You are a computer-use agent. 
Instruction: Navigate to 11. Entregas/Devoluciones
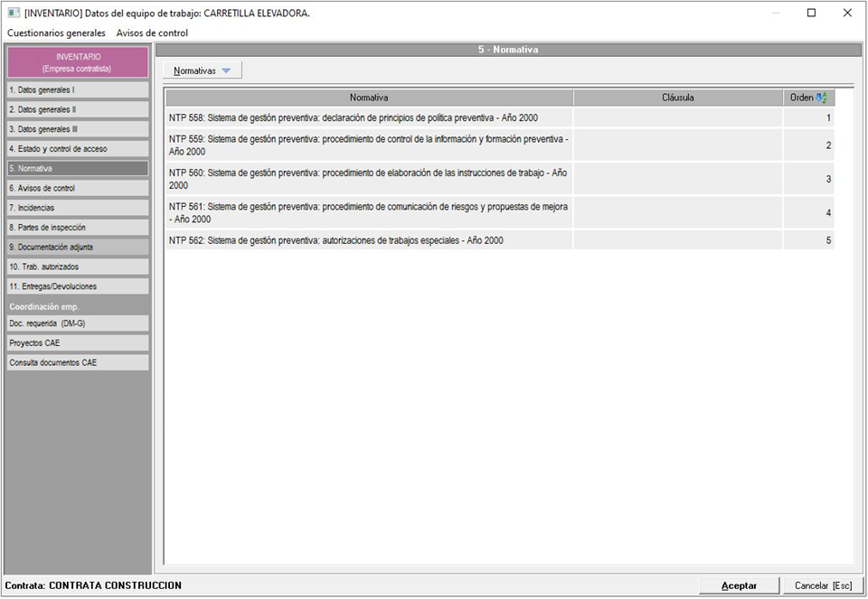tap(78, 286)
